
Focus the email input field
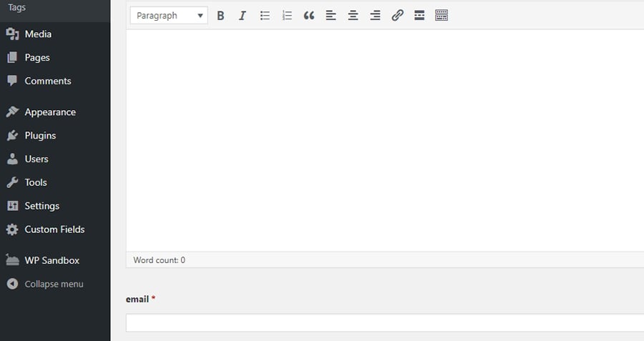coord(385,323)
